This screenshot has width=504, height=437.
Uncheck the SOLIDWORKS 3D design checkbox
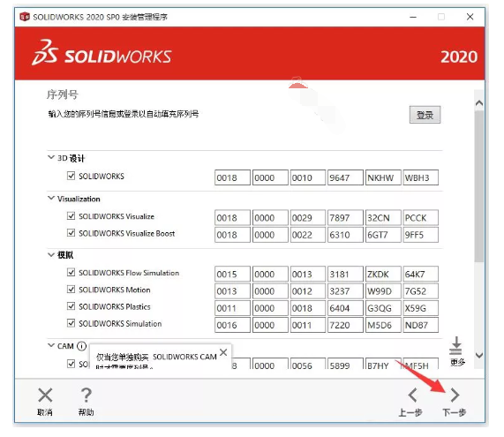[x=71, y=176]
